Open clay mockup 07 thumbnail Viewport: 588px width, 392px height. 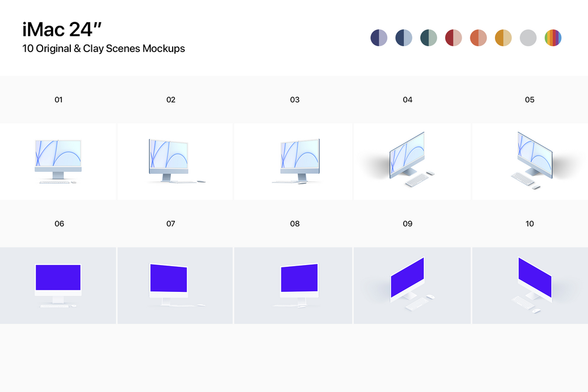pyautogui.click(x=175, y=286)
